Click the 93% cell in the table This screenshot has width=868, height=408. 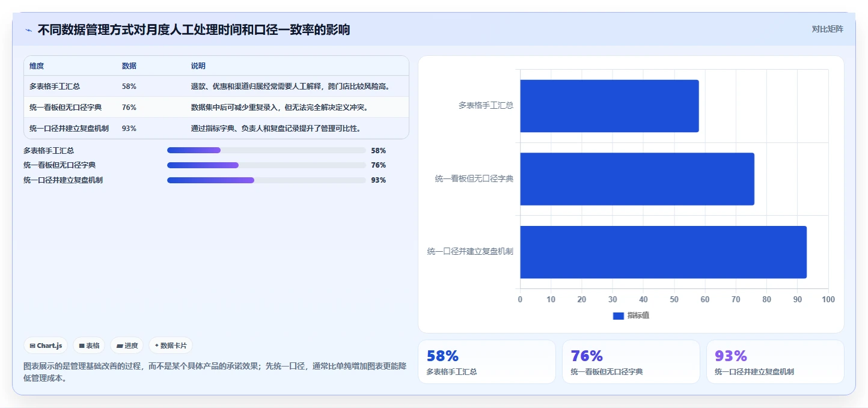click(129, 129)
